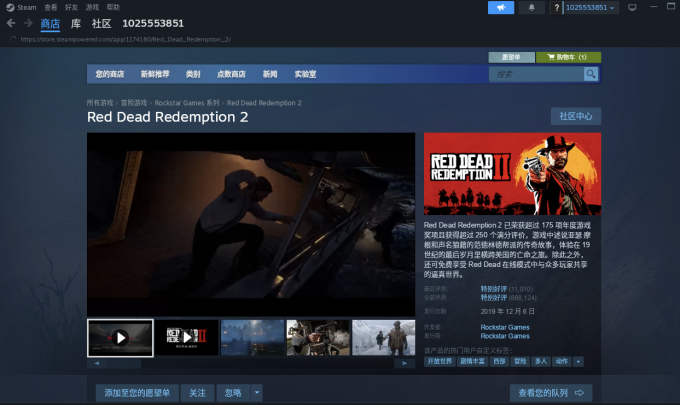The width and height of the screenshot is (680, 405).
Task: Select the gunfight screenshot thumbnail
Action: coord(318,338)
